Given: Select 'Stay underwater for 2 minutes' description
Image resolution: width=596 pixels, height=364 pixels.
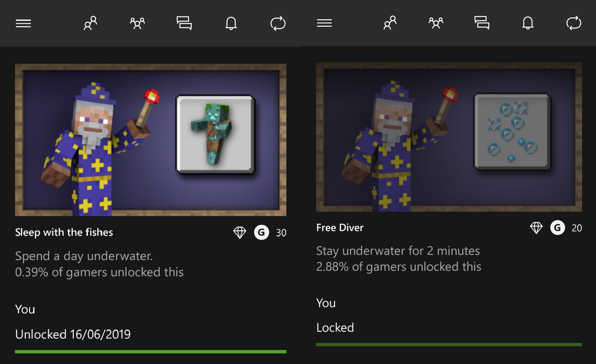Looking at the screenshot, I should tap(398, 251).
